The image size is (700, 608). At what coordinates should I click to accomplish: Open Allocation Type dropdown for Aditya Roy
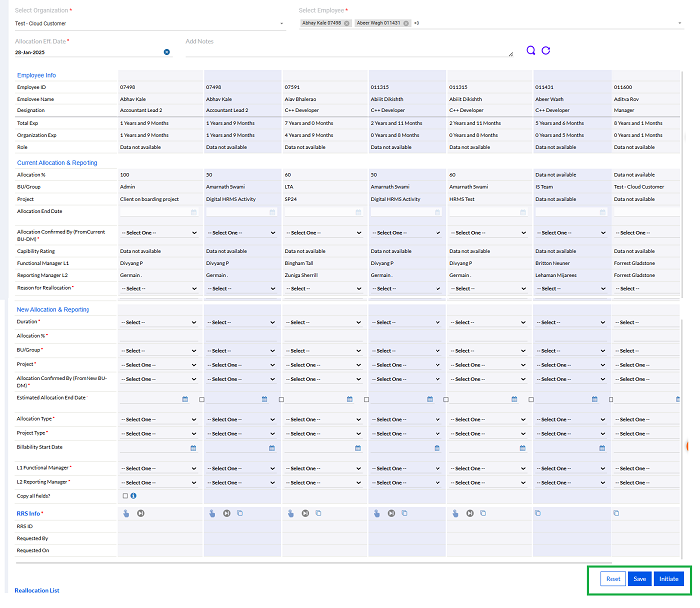click(647, 420)
